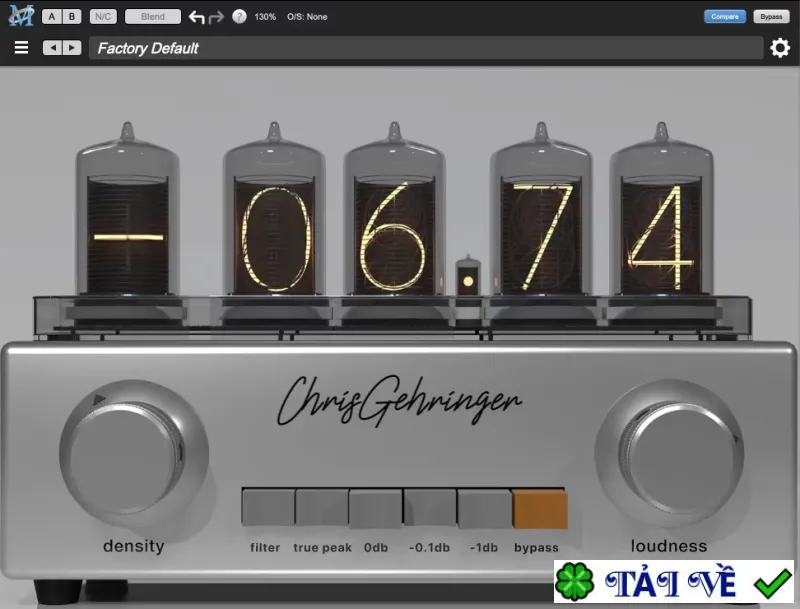
Task: Enable the filter switch
Action: click(x=268, y=507)
